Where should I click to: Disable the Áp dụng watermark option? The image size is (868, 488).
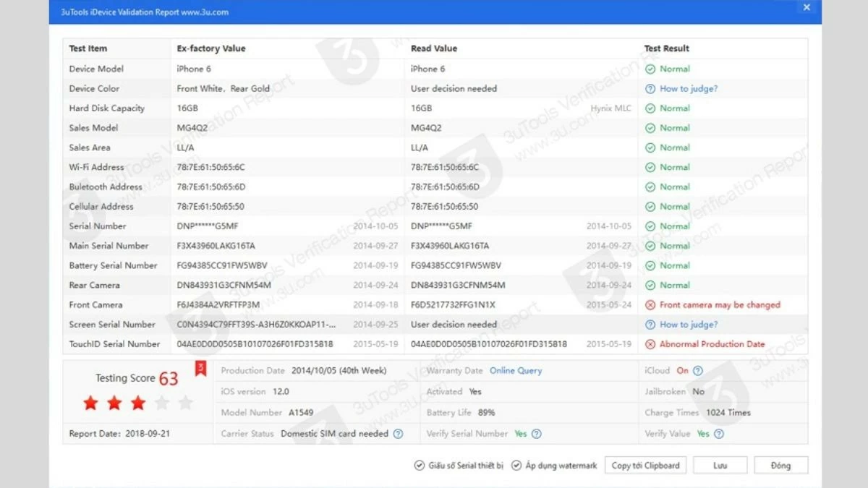(516, 465)
